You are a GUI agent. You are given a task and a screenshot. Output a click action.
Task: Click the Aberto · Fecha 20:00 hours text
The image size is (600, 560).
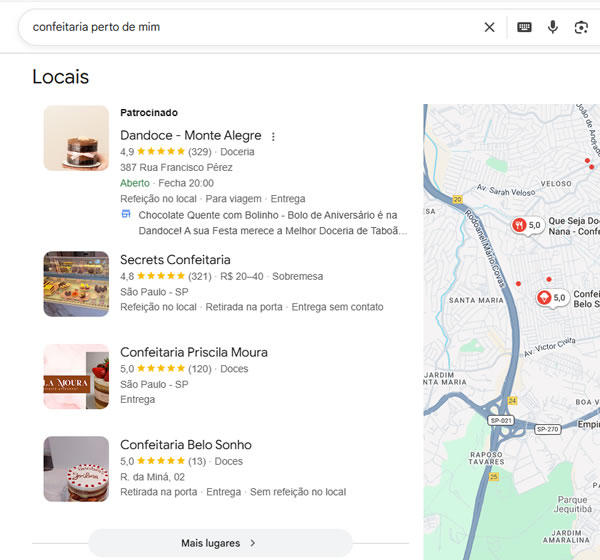pos(167,183)
